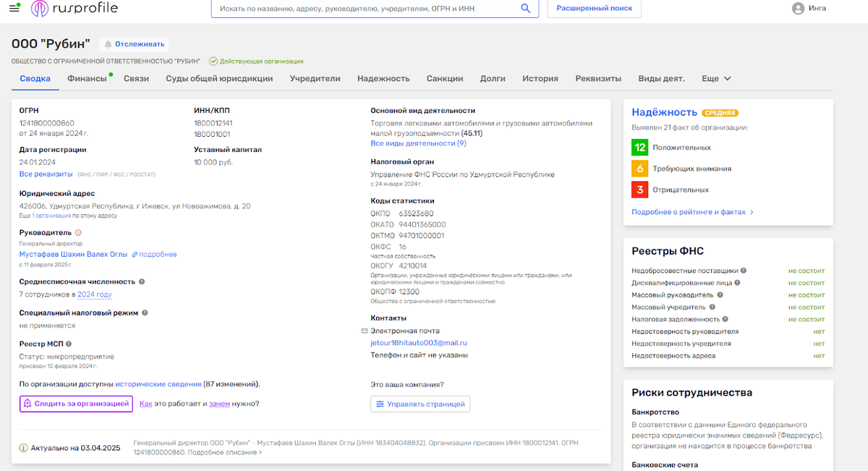The width and height of the screenshot is (868, 471).
Task: Open director Мустафаев Шахин Валех Оглы link
Action: coord(73,255)
